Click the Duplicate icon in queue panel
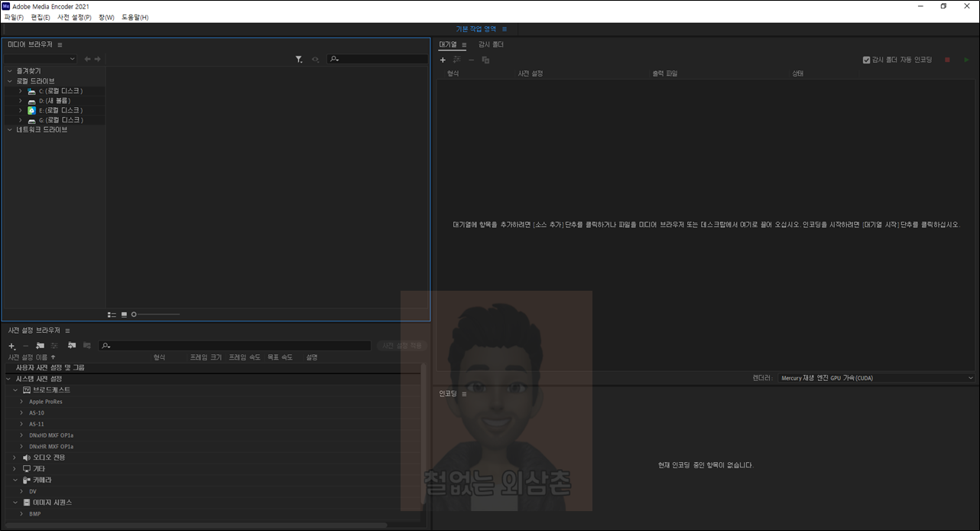The image size is (980, 531). 485,60
